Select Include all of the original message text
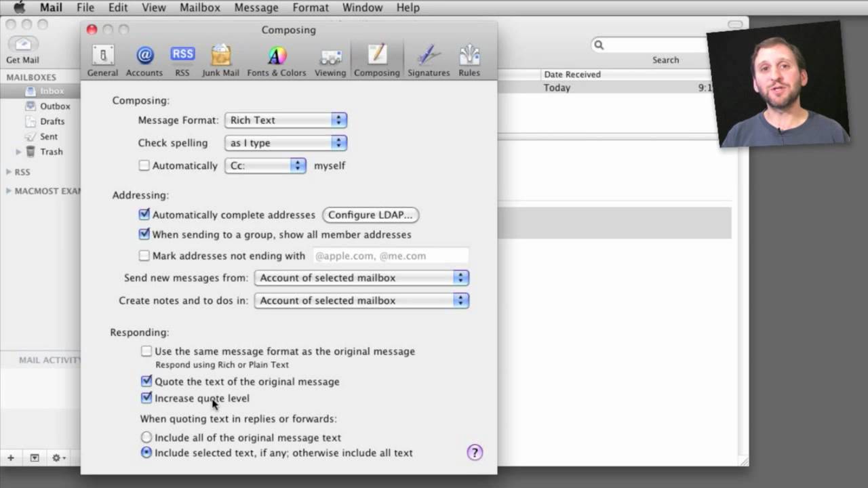 click(x=146, y=437)
